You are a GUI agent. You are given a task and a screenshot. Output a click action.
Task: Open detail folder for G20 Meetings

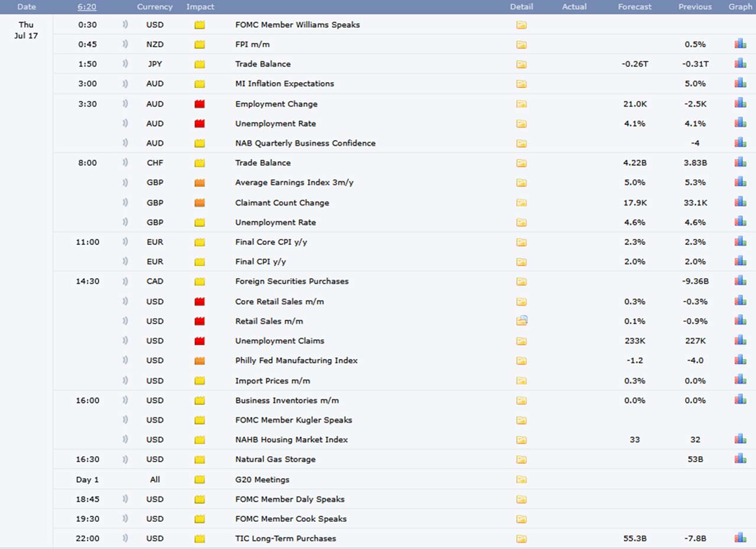521,479
